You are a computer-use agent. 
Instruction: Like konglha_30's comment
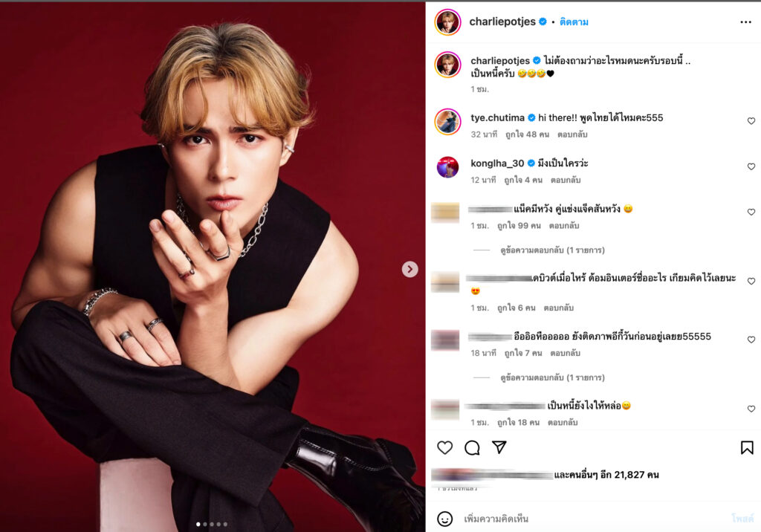(751, 166)
